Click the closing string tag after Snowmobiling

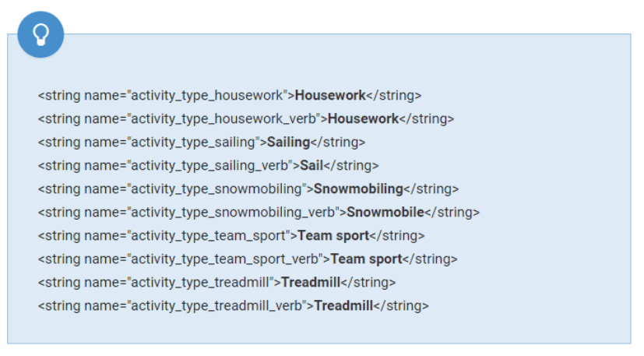(x=431, y=189)
